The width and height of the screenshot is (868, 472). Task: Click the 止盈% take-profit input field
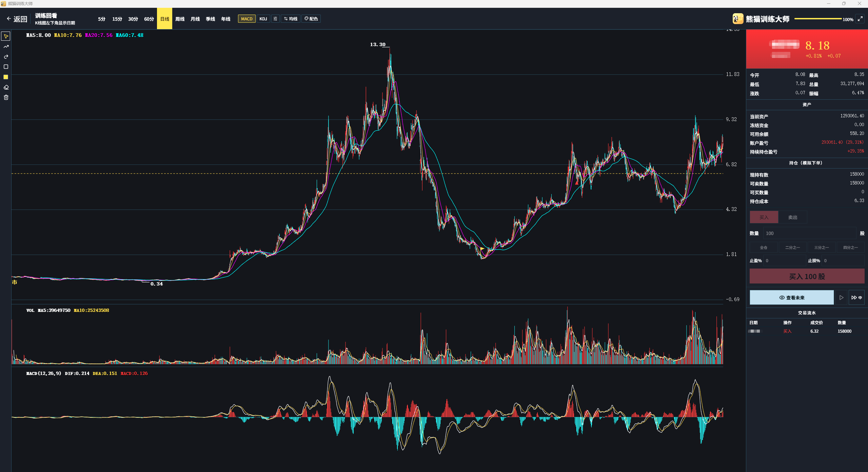tap(784, 260)
